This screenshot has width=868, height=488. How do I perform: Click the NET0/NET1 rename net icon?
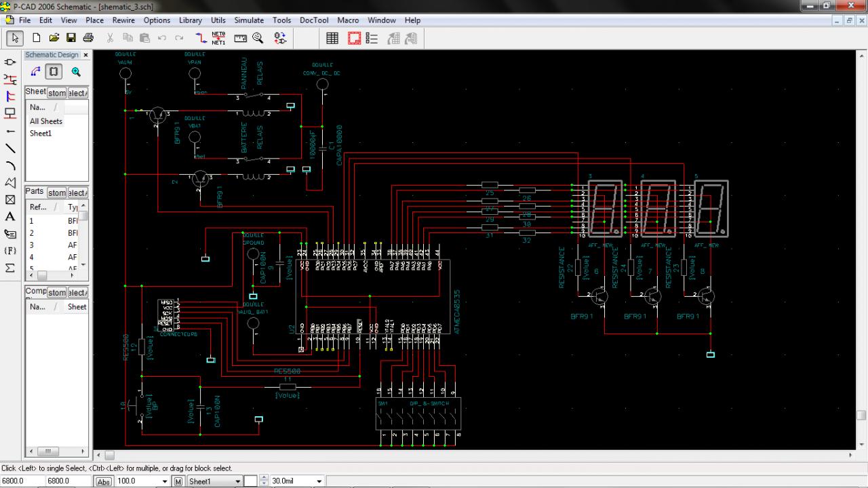(x=219, y=39)
